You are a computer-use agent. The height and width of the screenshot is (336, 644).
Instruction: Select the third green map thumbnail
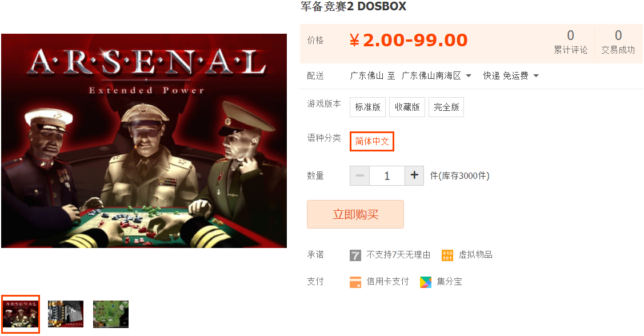tap(111, 314)
